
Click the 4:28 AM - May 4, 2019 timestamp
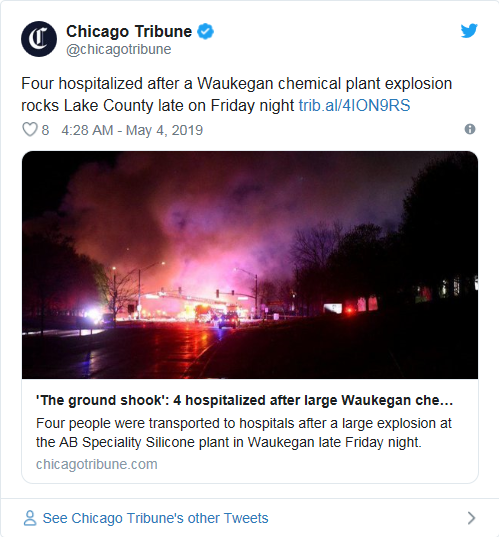point(132,130)
